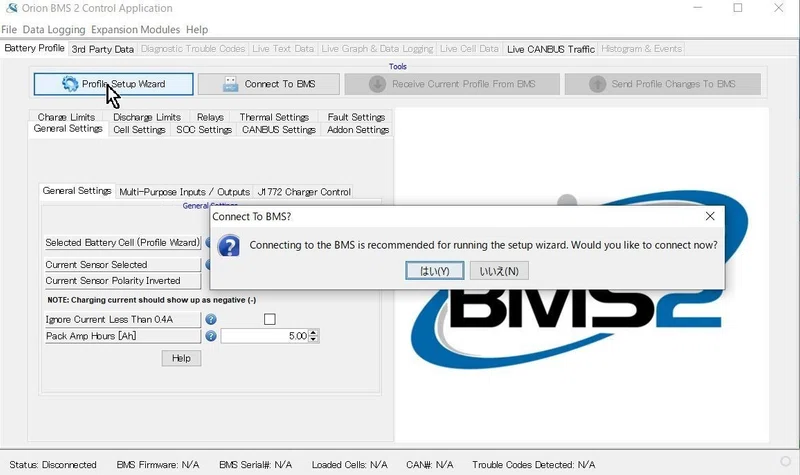Click the Profile Setup Wizard gear icon
Image resolution: width=800 pixels, height=475 pixels.
pyautogui.click(x=70, y=84)
